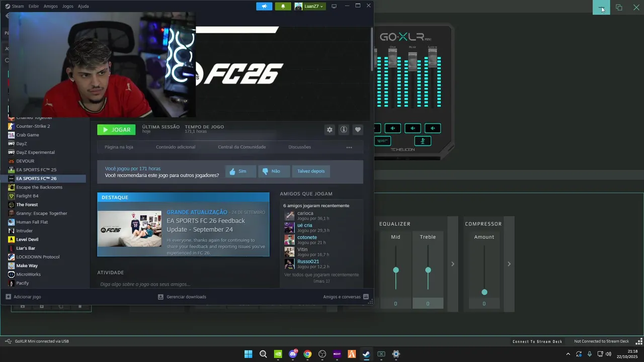This screenshot has height=362, width=644.
Task: Click the Adicionar jogo plus icon
Action: [x=8, y=297]
